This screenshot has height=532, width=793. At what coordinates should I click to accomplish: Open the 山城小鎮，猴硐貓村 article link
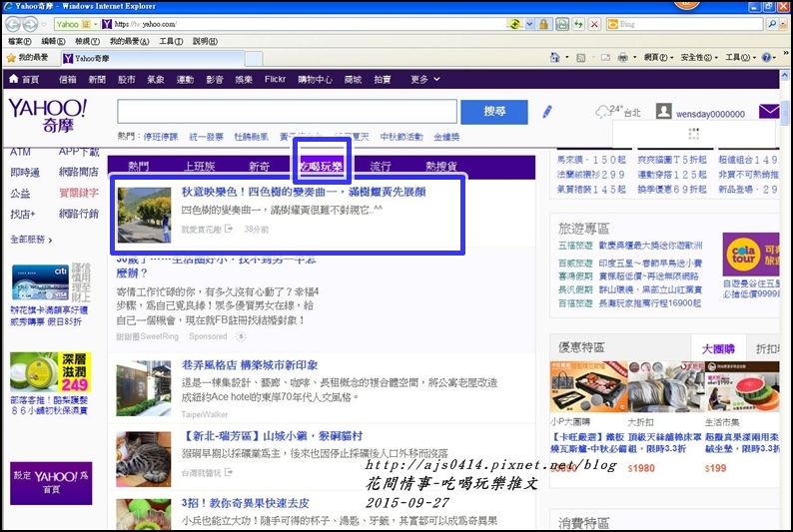click(272, 436)
